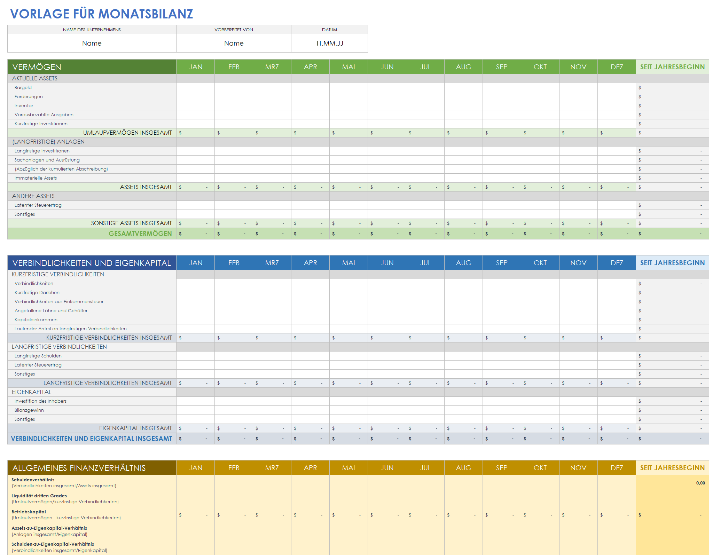The width and height of the screenshot is (728, 560).
Task: Click 'UMLAUFVERMÖGEN INSGESAMT' total label
Action: point(127,133)
